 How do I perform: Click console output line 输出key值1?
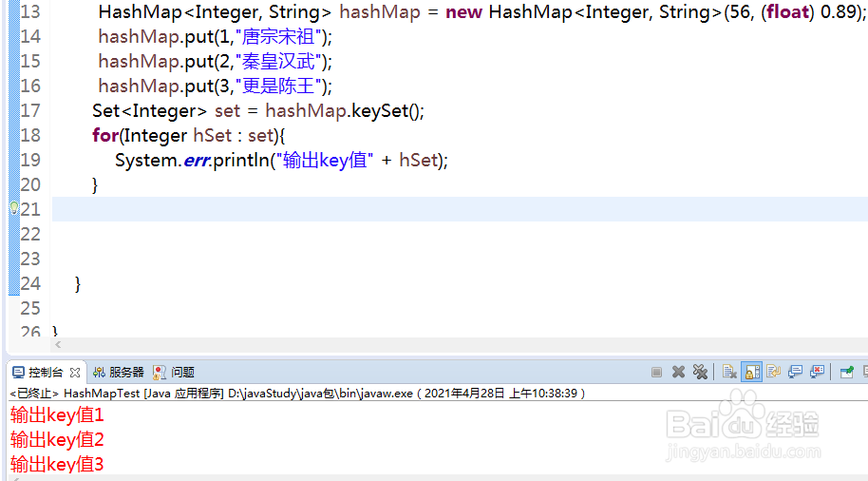[57, 414]
